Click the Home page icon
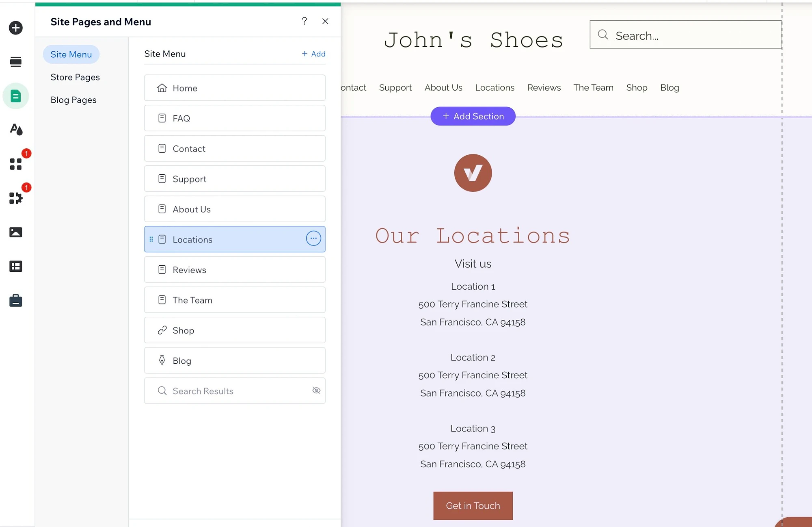Image resolution: width=812 pixels, height=527 pixels. tap(162, 88)
